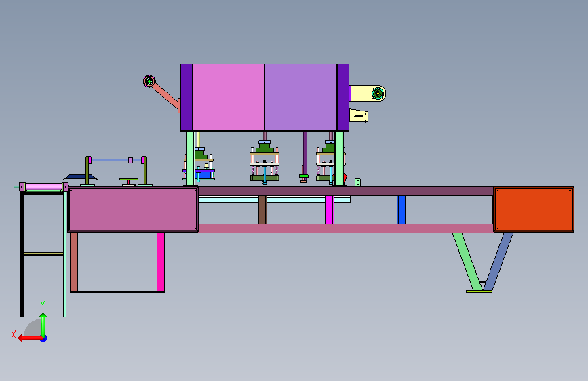Select the purple vertical rod with green foot
588x381 pixels.
(305, 157)
